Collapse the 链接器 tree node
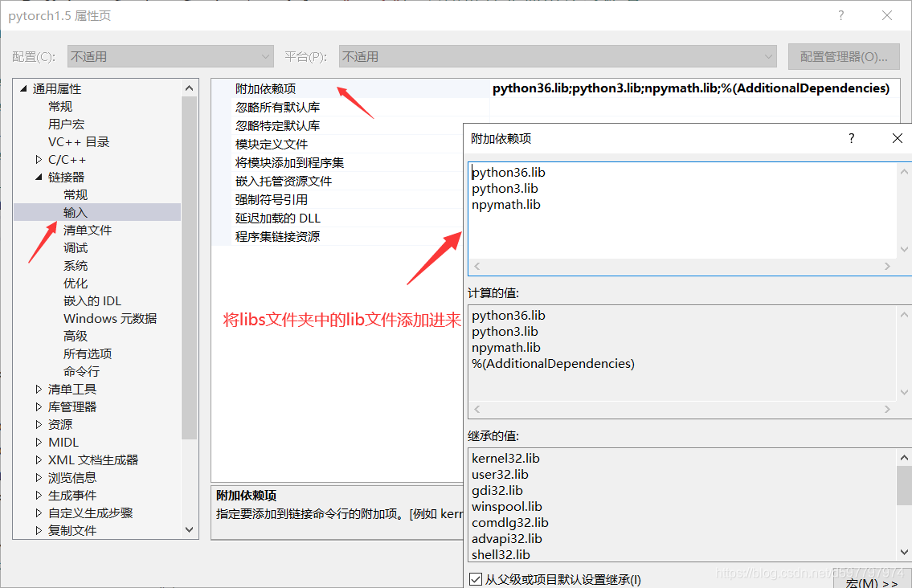The height and width of the screenshot is (588, 912). (39, 177)
